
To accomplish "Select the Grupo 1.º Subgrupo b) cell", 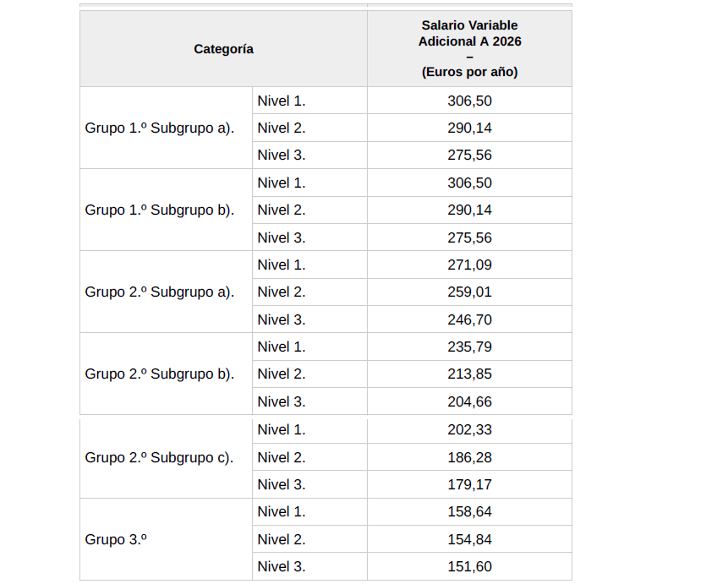I will pos(167,210).
